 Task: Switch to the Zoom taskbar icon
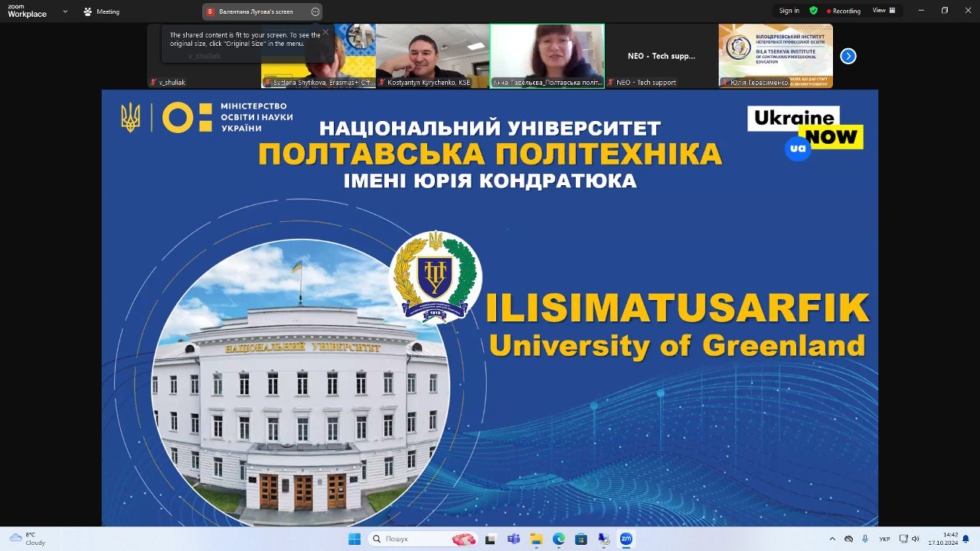tap(626, 539)
